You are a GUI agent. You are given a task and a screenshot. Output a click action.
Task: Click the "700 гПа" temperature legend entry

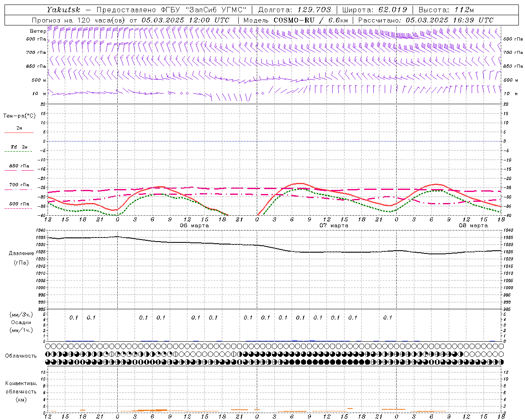coord(19,185)
